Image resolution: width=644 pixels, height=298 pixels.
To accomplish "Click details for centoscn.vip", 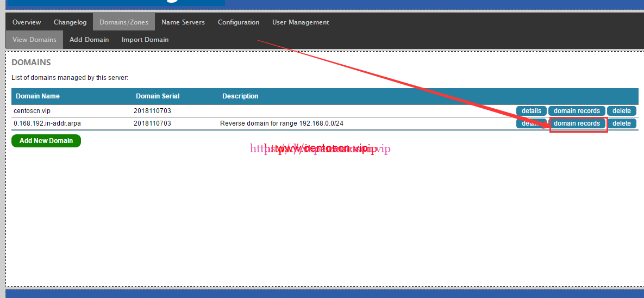I will (x=531, y=111).
